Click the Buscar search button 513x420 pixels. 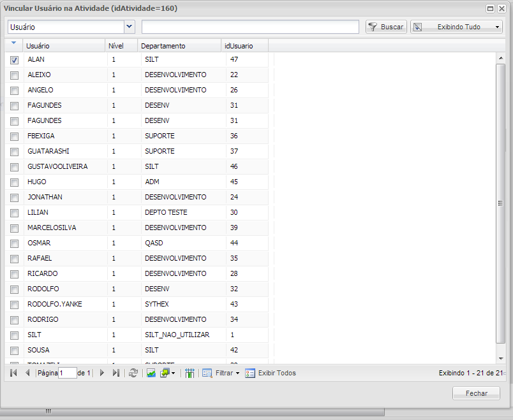click(386, 27)
